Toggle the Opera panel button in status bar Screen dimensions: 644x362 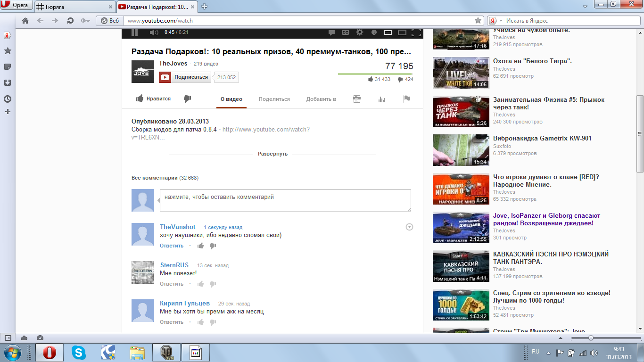(x=8, y=338)
